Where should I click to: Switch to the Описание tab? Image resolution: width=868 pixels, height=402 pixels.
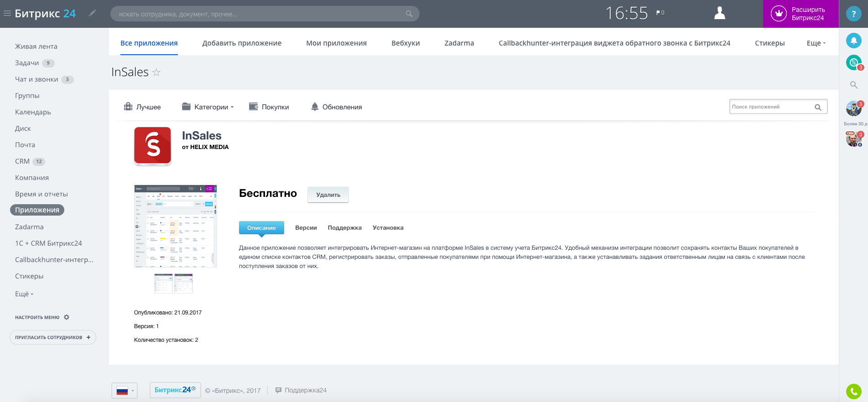point(261,227)
